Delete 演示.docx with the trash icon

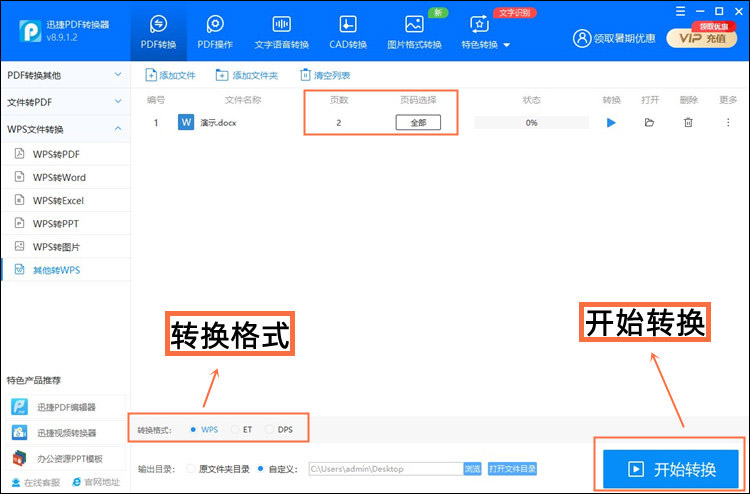[688, 122]
